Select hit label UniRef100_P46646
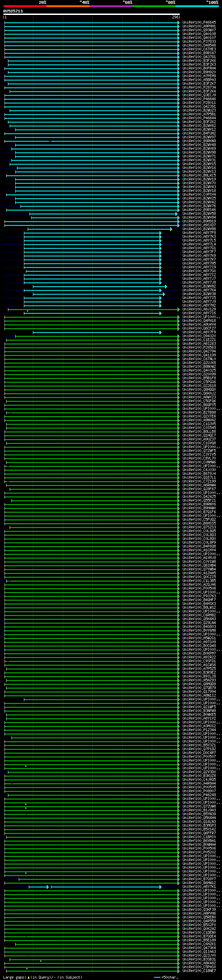The height and width of the screenshot is (980, 222). [x=199, y=99]
